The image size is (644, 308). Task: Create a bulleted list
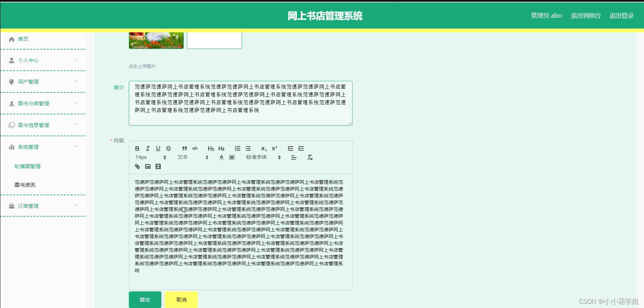(x=248, y=149)
